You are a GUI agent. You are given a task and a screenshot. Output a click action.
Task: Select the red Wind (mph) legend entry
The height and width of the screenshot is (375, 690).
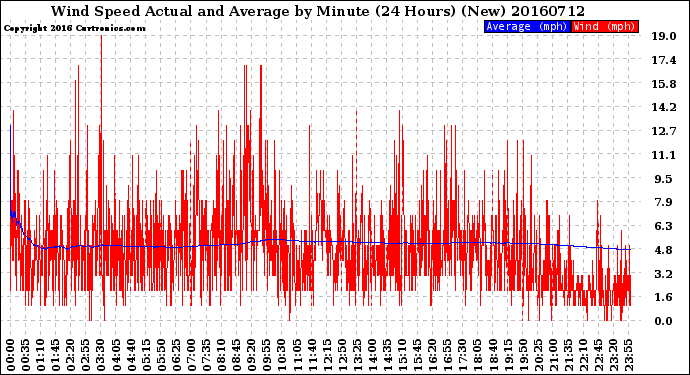pos(604,26)
